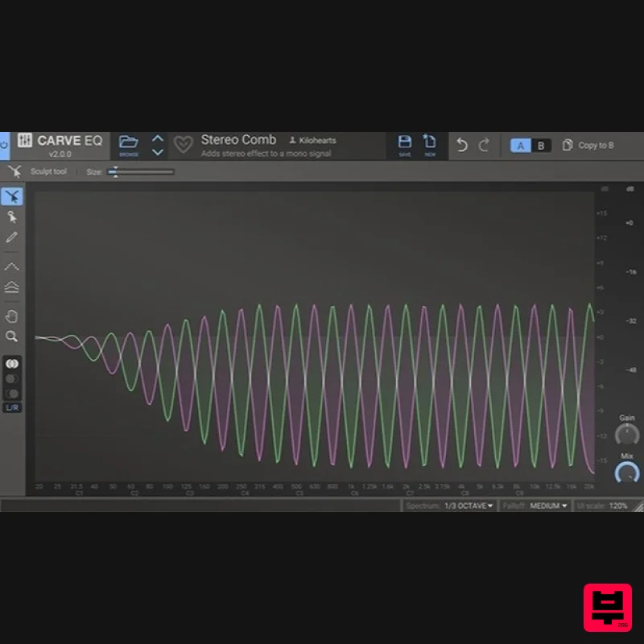
Task: Favorite the Stereo Comb preset
Action: (184, 145)
